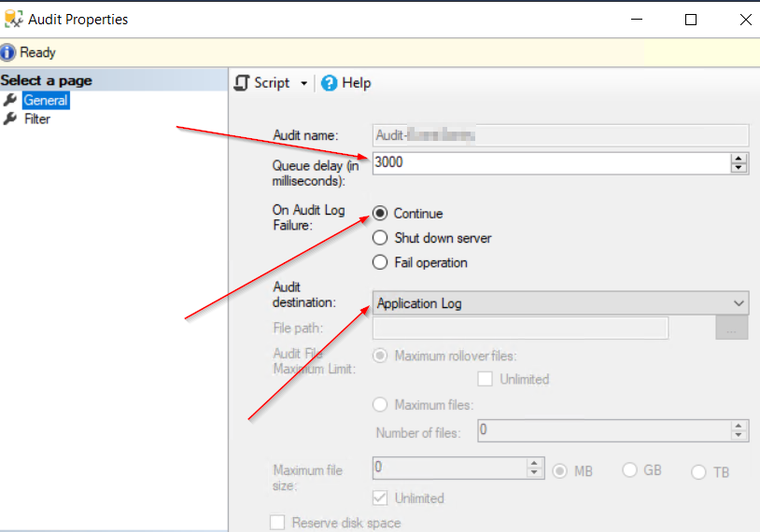Viewport: 760px width, 532px height.
Task: Choose Shut down server option
Action: coord(380,238)
